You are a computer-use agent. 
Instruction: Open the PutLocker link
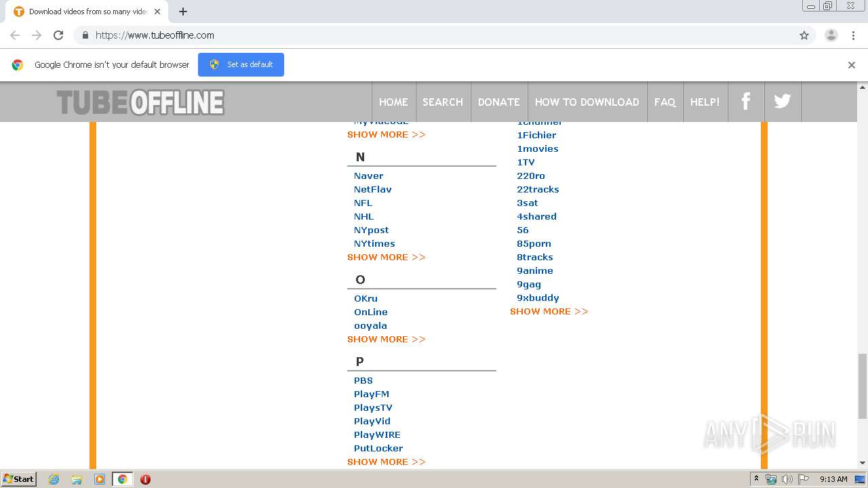[x=378, y=448]
